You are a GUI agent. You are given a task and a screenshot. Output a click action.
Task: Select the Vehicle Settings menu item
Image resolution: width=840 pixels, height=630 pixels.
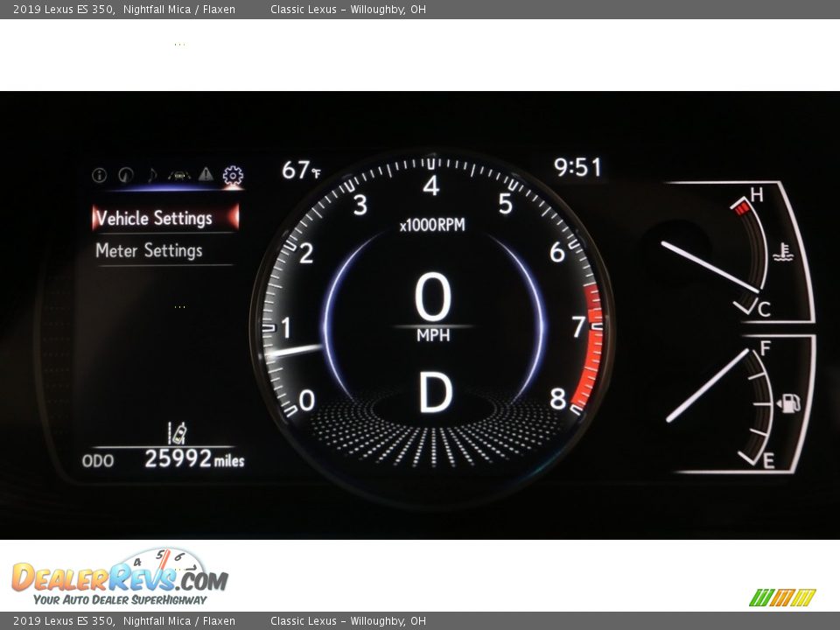[x=165, y=218]
